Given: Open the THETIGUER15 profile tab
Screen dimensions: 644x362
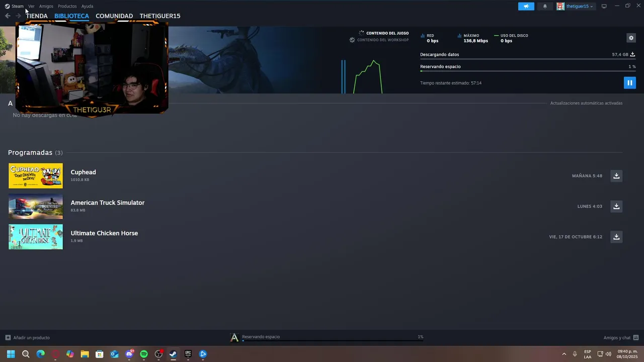Looking at the screenshot, I should pos(160,16).
